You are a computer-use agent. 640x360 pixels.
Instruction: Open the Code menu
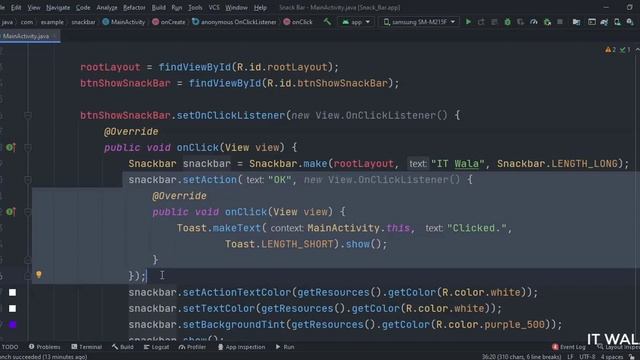click(x=83, y=7)
